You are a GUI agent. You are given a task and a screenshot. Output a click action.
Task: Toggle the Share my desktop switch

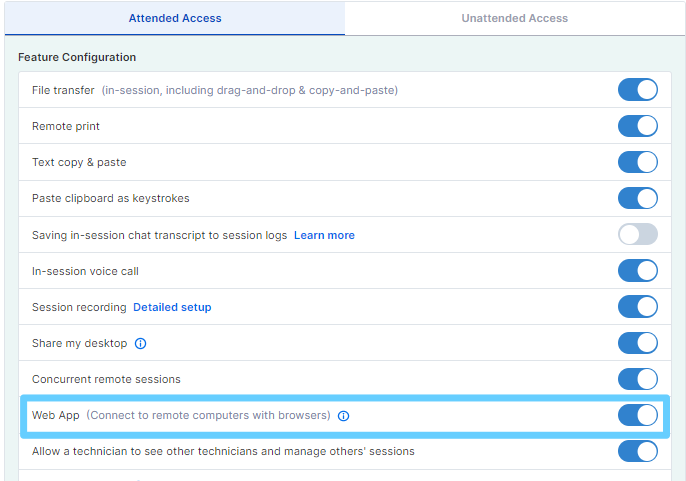click(638, 343)
